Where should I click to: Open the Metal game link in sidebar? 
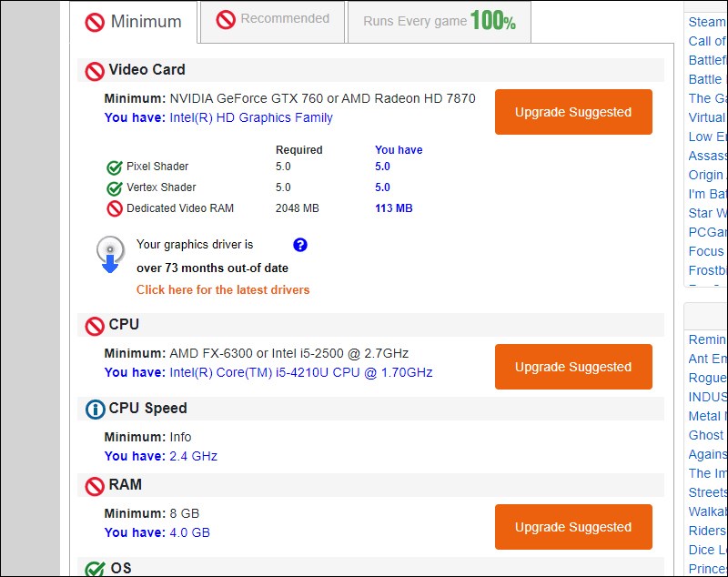tap(707, 416)
